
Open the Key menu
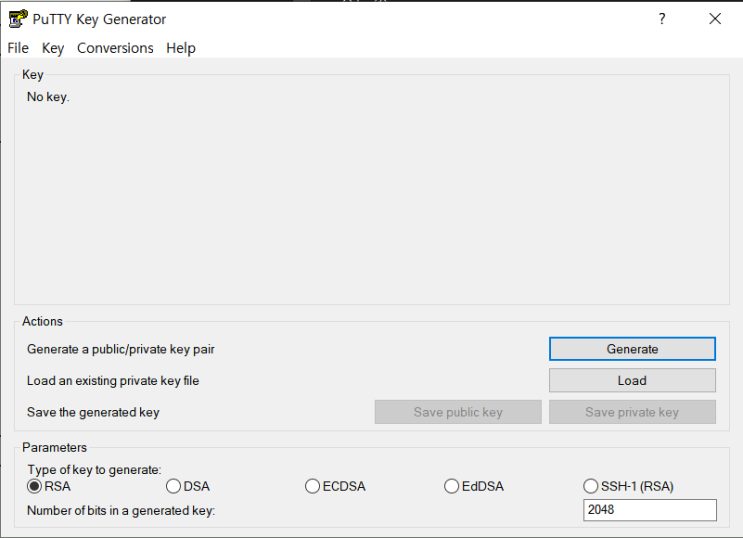pos(53,48)
